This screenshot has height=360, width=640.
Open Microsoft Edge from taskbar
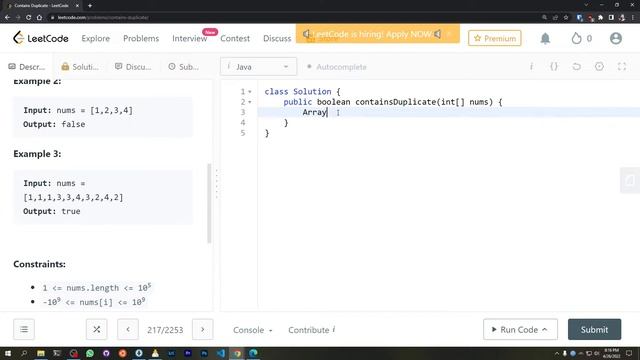pos(253,353)
